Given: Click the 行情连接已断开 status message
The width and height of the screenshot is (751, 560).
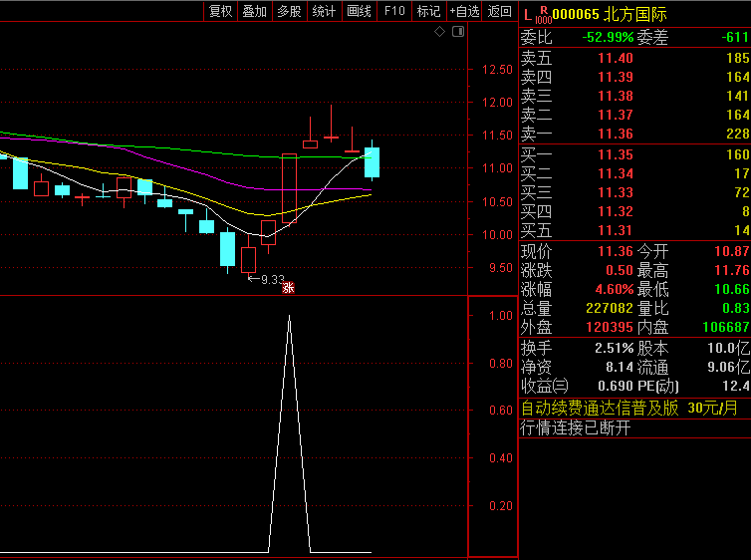Looking at the screenshot, I should (576, 427).
